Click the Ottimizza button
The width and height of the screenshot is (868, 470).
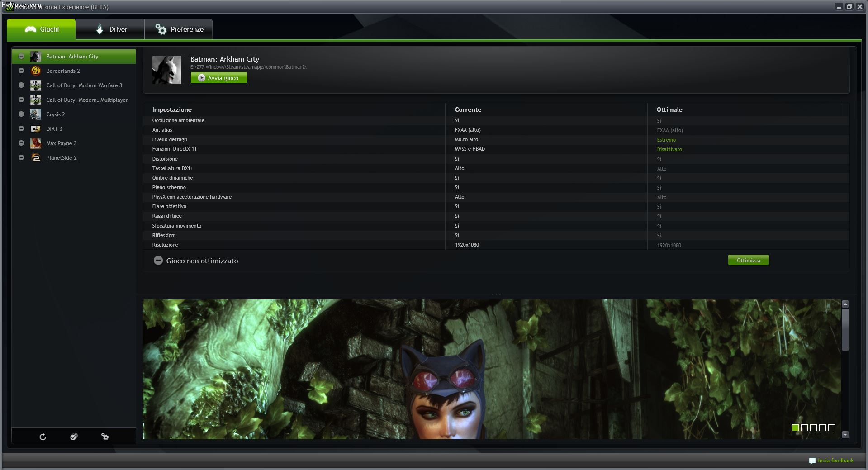(x=749, y=261)
